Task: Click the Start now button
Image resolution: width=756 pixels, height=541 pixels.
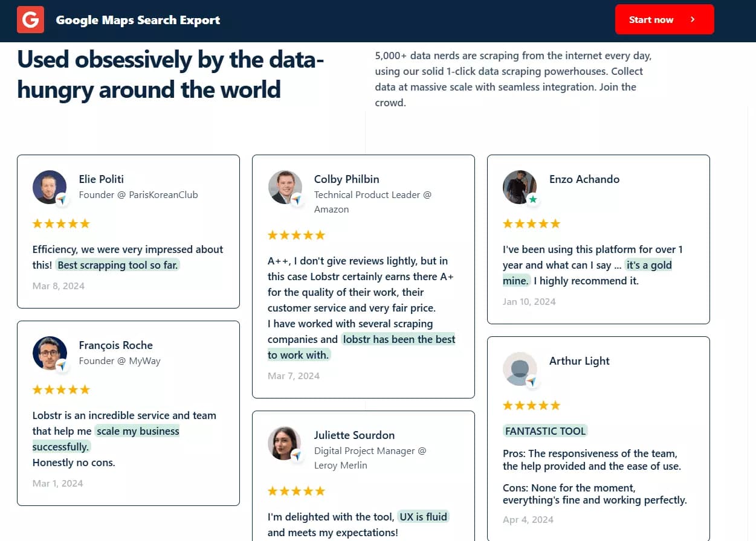Action: pyautogui.click(x=664, y=19)
